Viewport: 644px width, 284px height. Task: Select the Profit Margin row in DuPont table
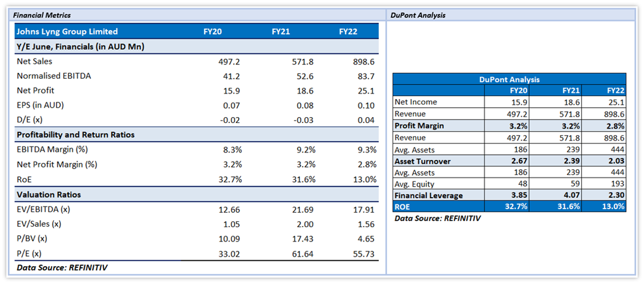point(419,126)
